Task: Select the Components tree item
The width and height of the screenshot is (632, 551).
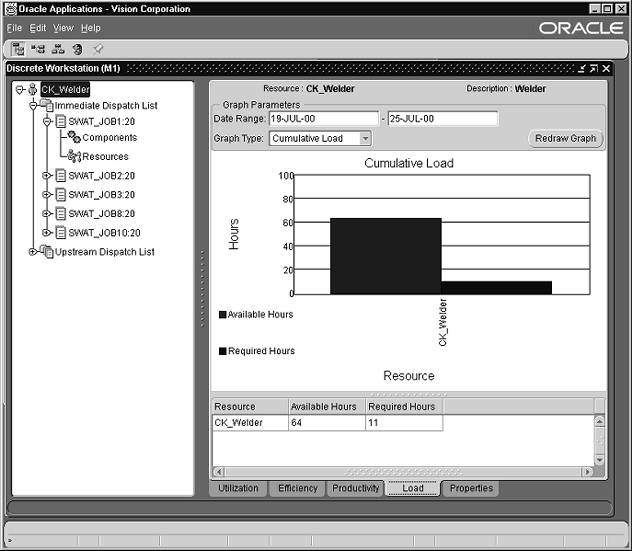Action: [110, 137]
